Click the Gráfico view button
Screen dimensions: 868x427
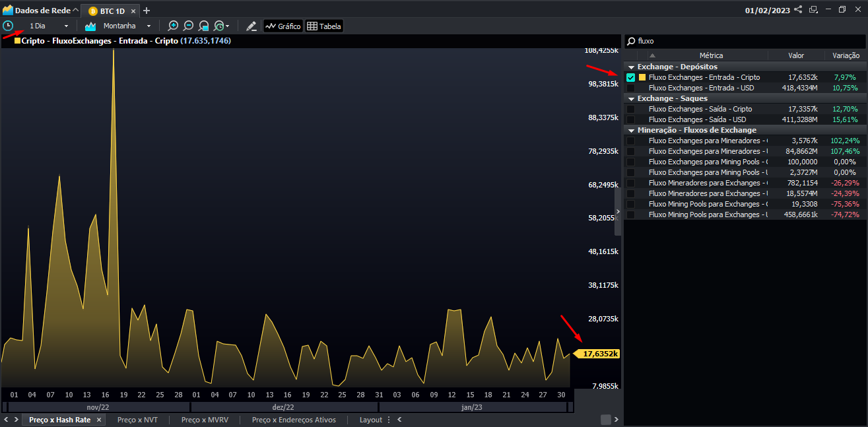pyautogui.click(x=283, y=25)
